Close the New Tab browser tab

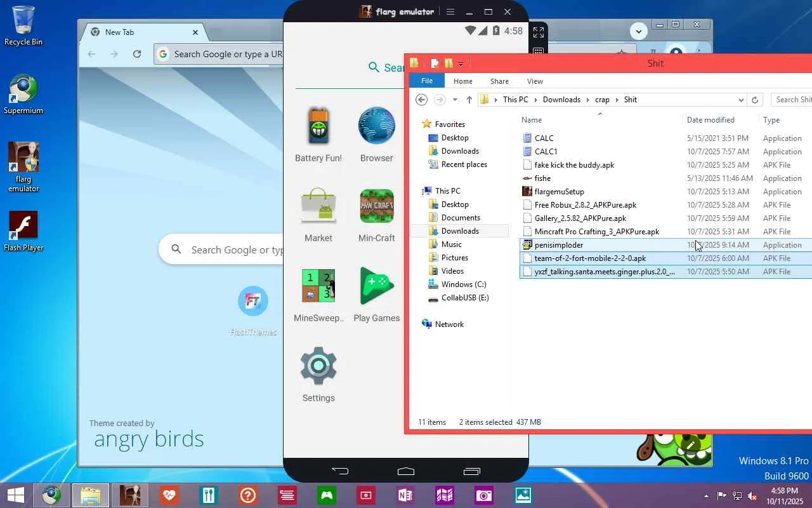[195, 32]
